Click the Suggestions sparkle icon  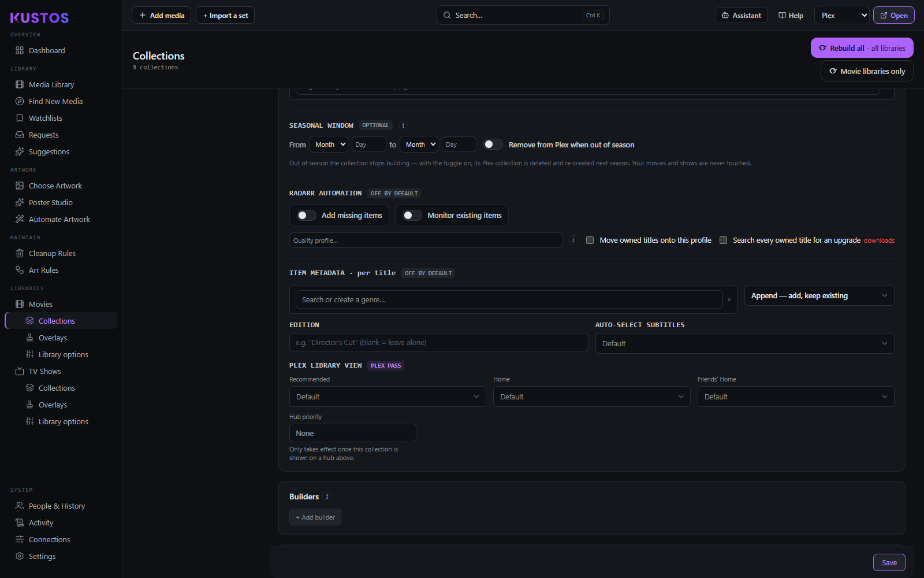20,151
